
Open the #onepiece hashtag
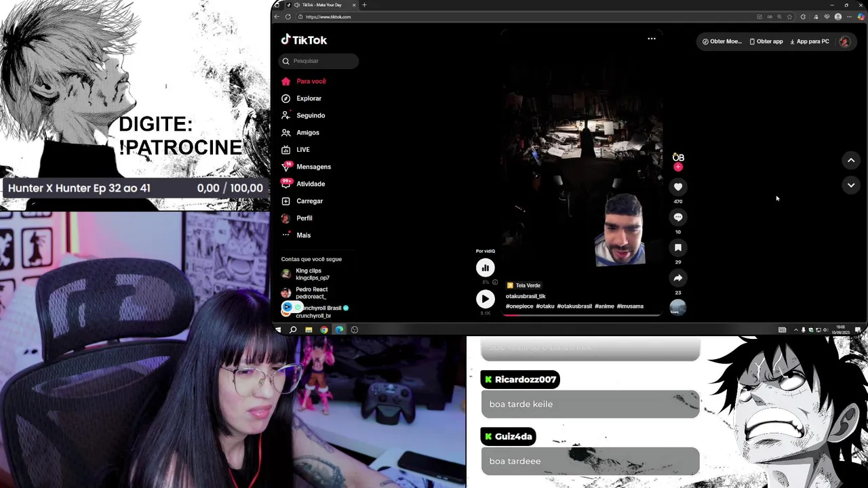coord(519,306)
